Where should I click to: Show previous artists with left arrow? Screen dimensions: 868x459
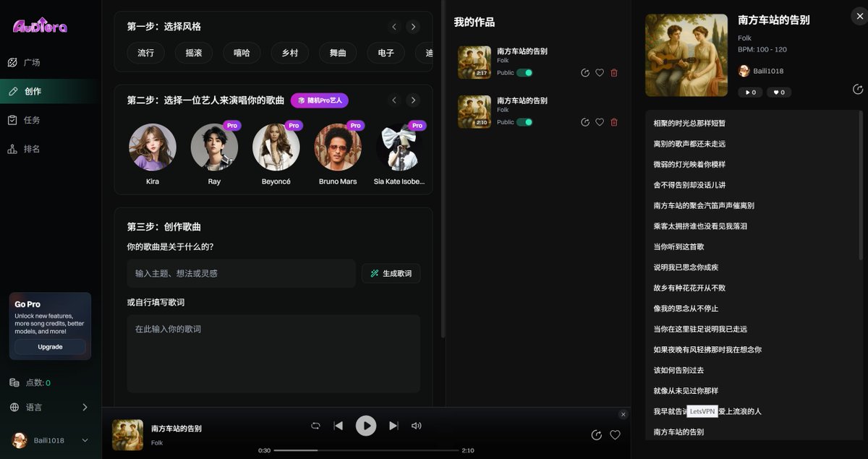[394, 100]
